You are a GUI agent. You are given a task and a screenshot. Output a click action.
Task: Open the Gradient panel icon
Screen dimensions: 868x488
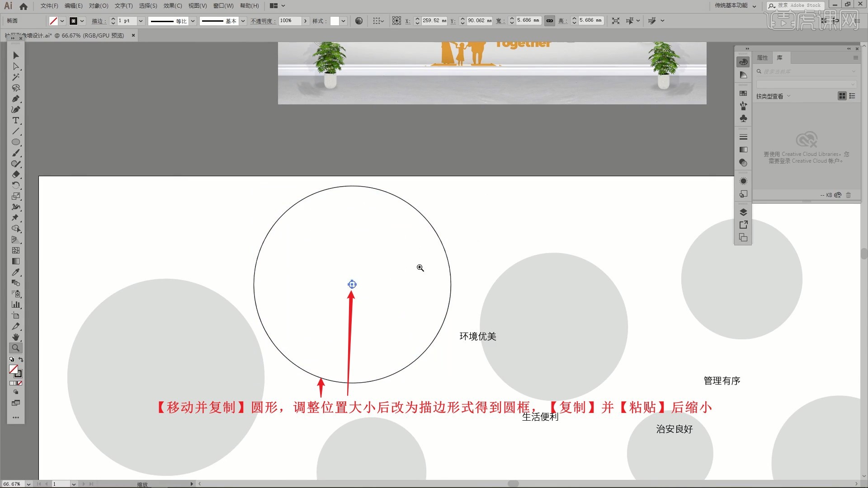(743, 150)
